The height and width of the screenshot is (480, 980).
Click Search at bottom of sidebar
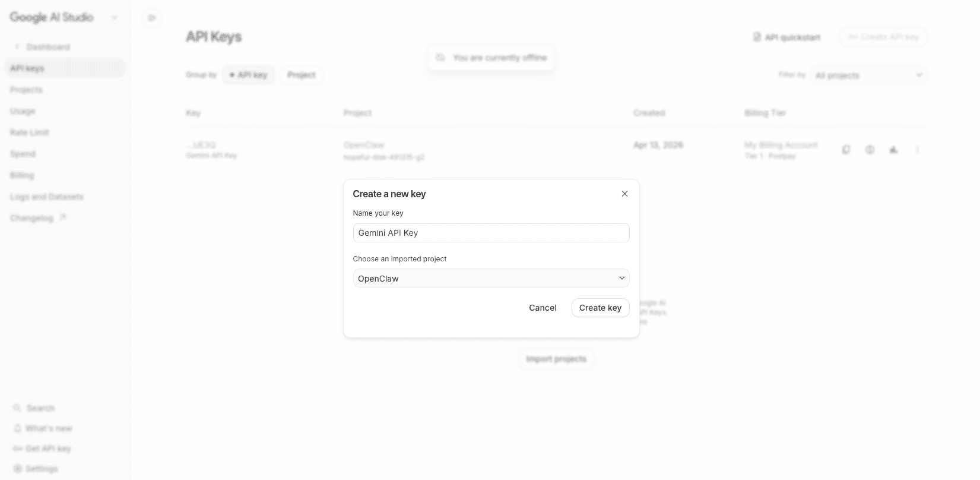[x=34, y=408]
